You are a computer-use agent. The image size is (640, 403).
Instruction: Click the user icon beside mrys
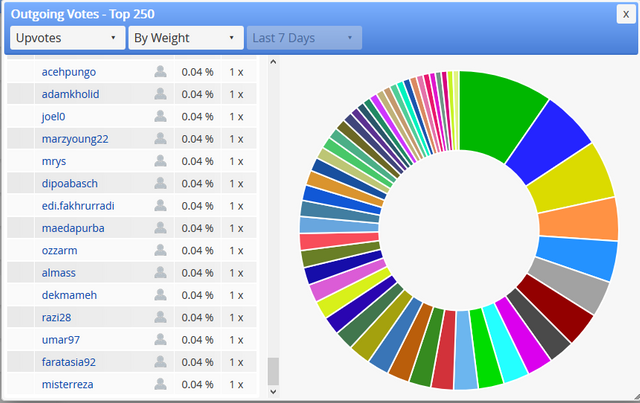pyautogui.click(x=160, y=161)
